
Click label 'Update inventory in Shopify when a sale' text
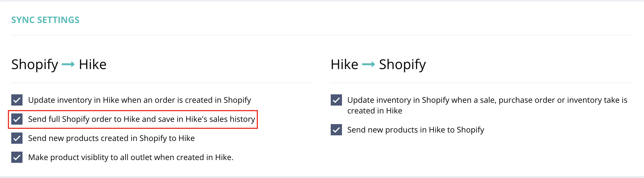[x=487, y=100]
